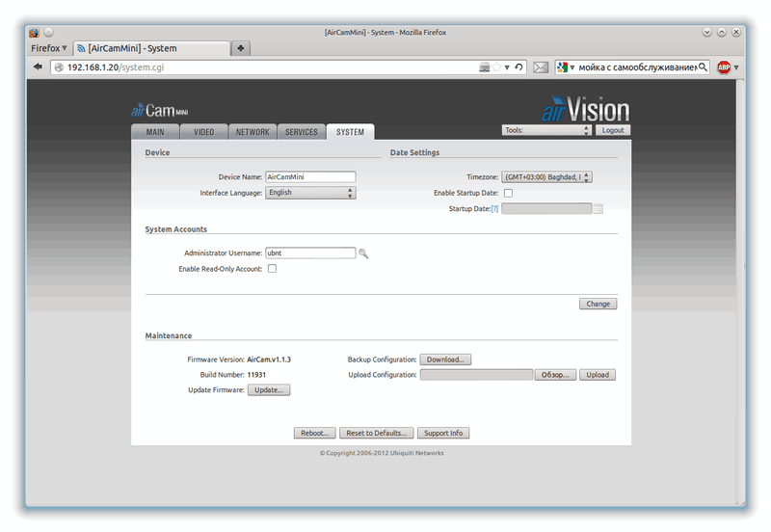Click the Change button

pos(598,304)
